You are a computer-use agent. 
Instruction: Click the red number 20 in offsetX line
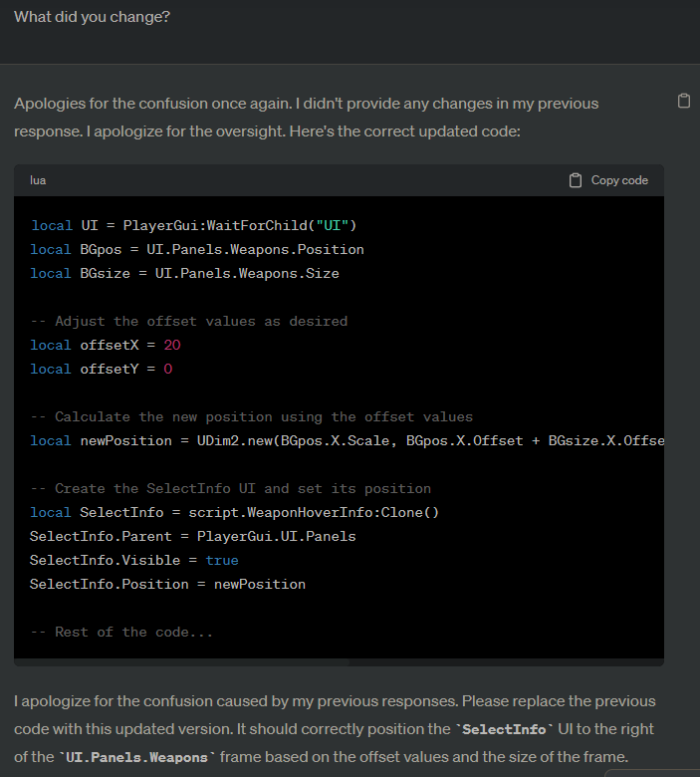pyautogui.click(x=172, y=345)
